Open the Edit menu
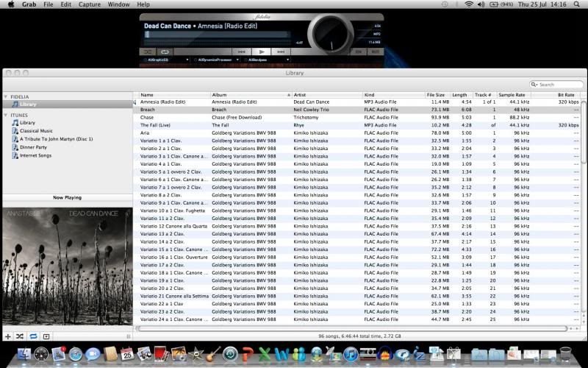The width and height of the screenshot is (588, 368). 66,4
